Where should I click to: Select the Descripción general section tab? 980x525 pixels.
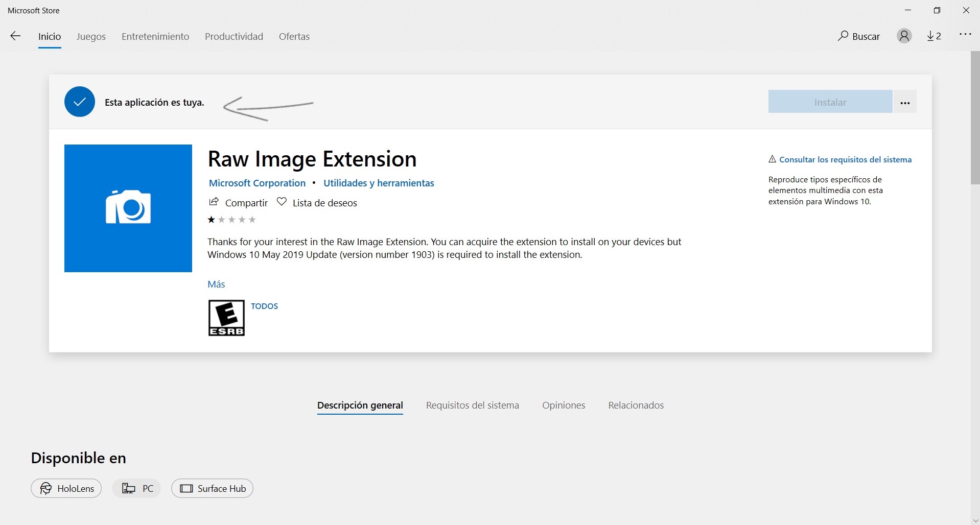(x=360, y=405)
